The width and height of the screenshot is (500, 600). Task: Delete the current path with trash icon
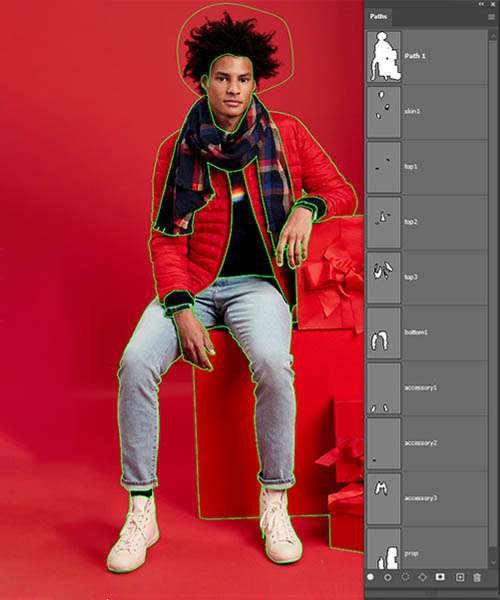pyautogui.click(x=477, y=577)
